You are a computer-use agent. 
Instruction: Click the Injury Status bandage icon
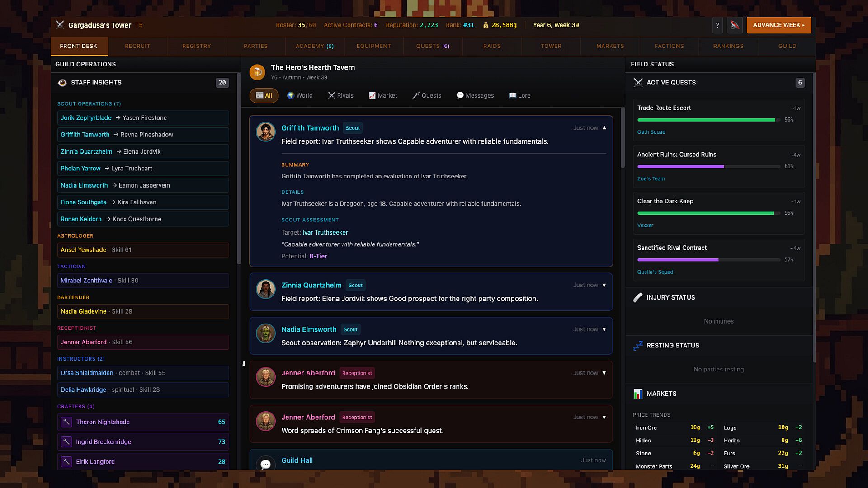(638, 298)
